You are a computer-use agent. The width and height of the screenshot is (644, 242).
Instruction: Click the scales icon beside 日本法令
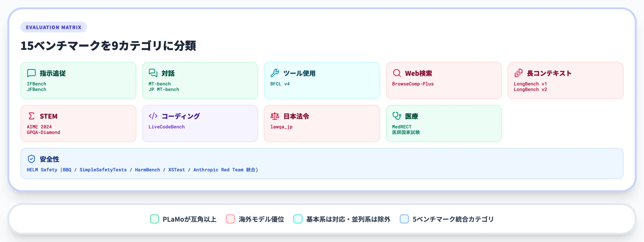click(275, 116)
